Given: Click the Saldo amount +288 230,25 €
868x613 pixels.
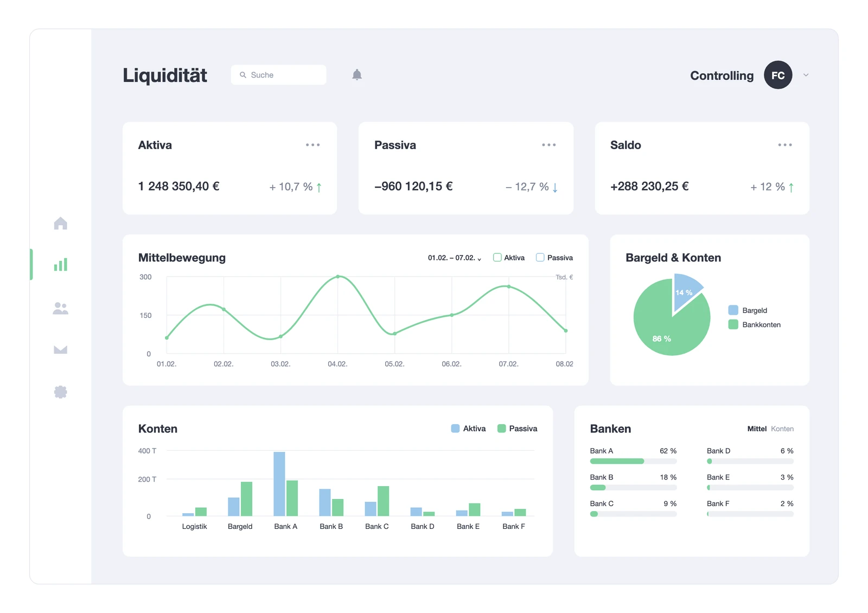Looking at the screenshot, I should [x=649, y=187].
